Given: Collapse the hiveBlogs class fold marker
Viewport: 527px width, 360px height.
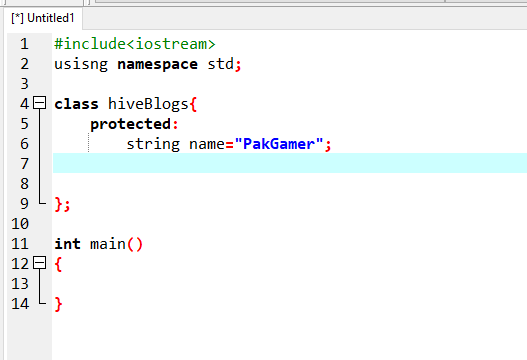Looking at the screenshot, I should pos(40,103).
